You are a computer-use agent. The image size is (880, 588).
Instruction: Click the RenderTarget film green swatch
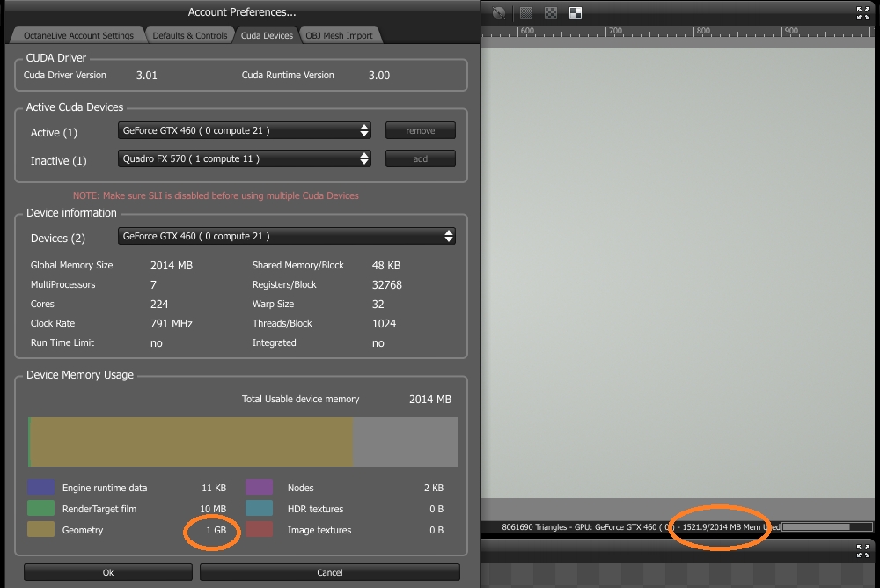point(41,508)
